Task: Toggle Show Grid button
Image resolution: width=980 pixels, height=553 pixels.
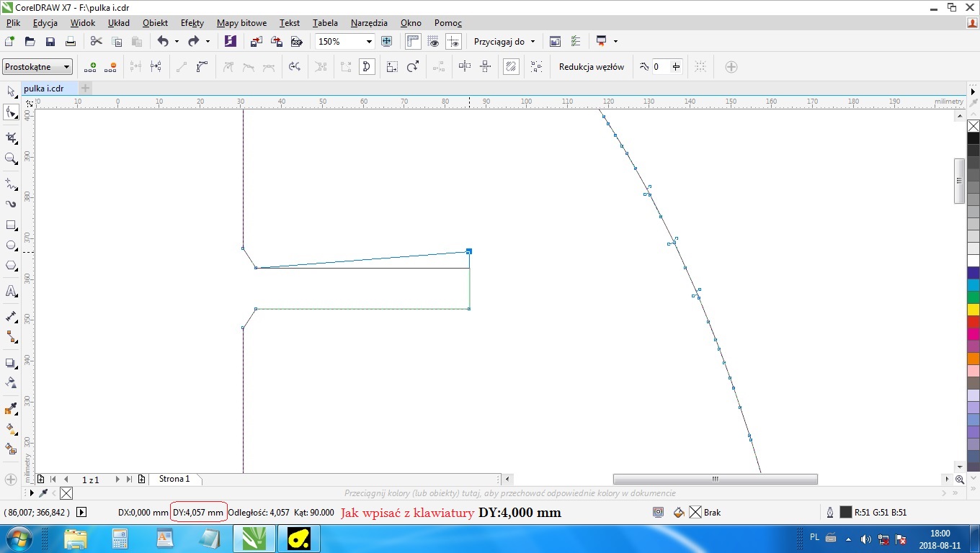Action: point(433,42)
